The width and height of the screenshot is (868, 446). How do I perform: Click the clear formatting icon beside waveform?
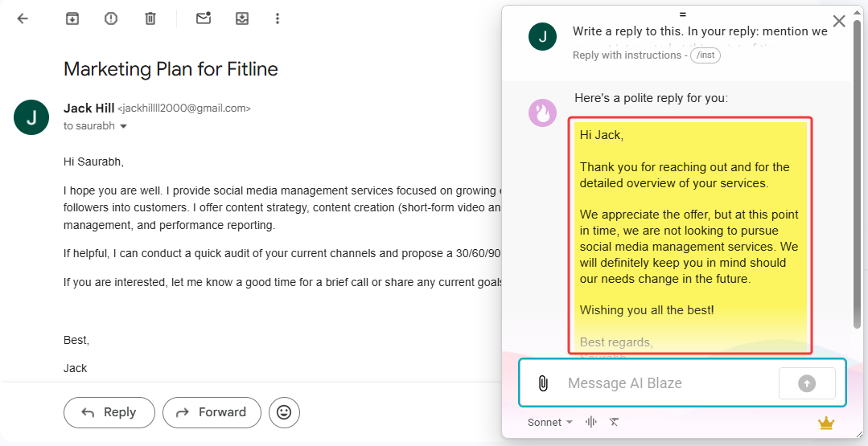(x=614, y=423)
